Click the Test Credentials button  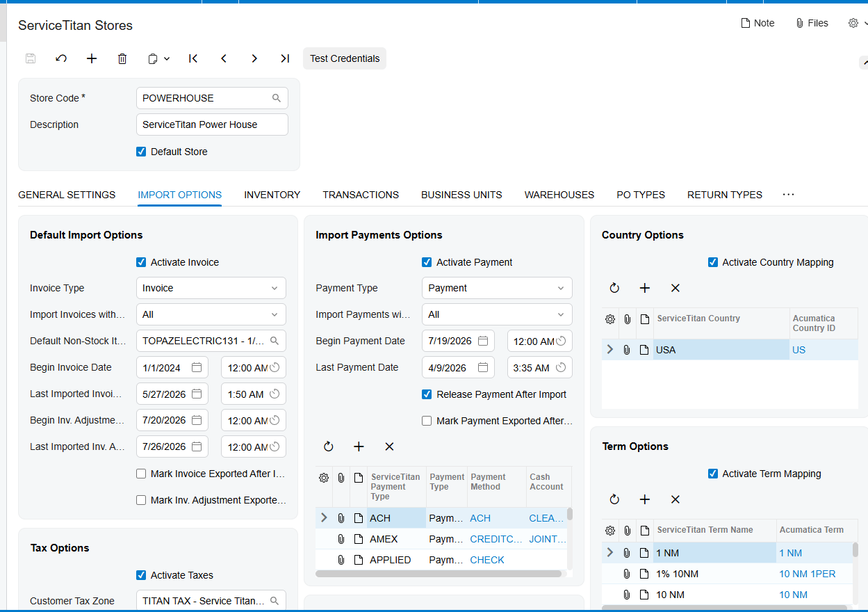pyautogui.click(x=345, y=58)
